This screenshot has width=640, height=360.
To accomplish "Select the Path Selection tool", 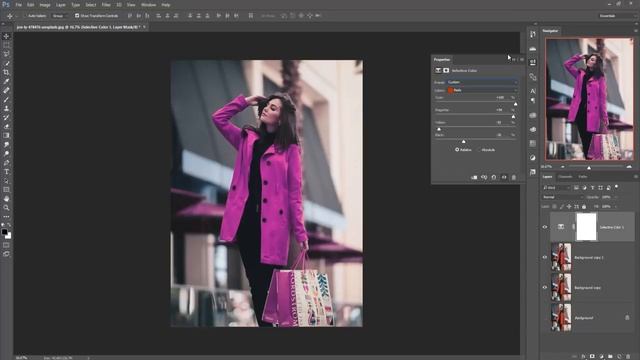I will (6, 180).
